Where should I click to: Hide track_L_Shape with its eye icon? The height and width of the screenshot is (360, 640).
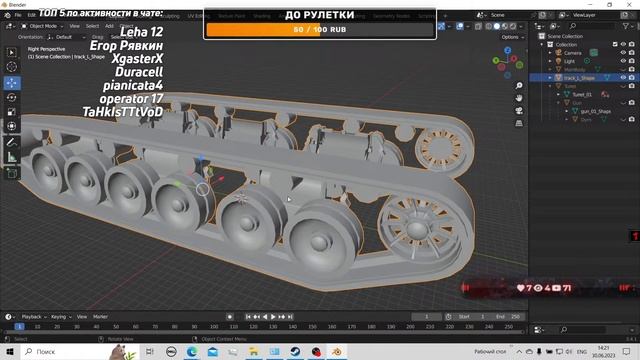point(623,78)
